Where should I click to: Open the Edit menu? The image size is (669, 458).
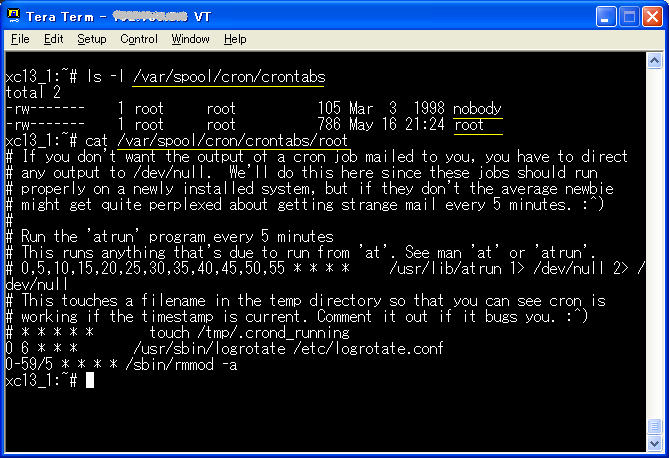point(53,39)
